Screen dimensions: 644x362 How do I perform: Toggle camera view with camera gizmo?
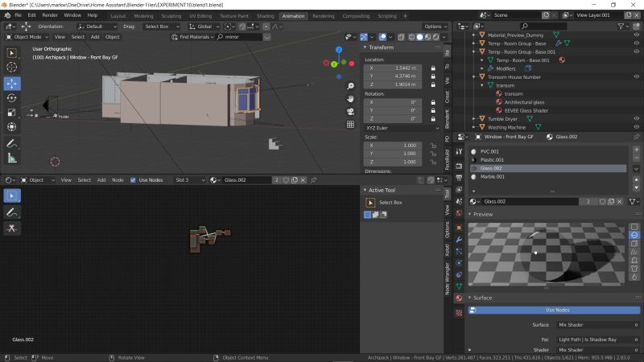[x=350, y=112]
